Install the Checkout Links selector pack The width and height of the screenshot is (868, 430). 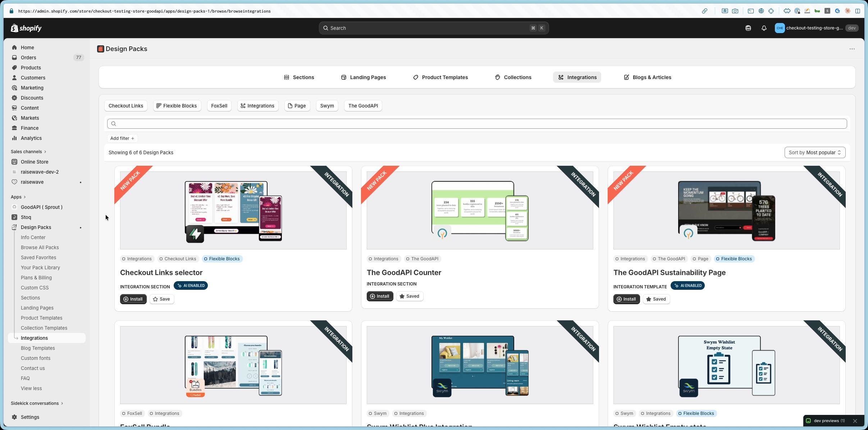tap(133, 299)
